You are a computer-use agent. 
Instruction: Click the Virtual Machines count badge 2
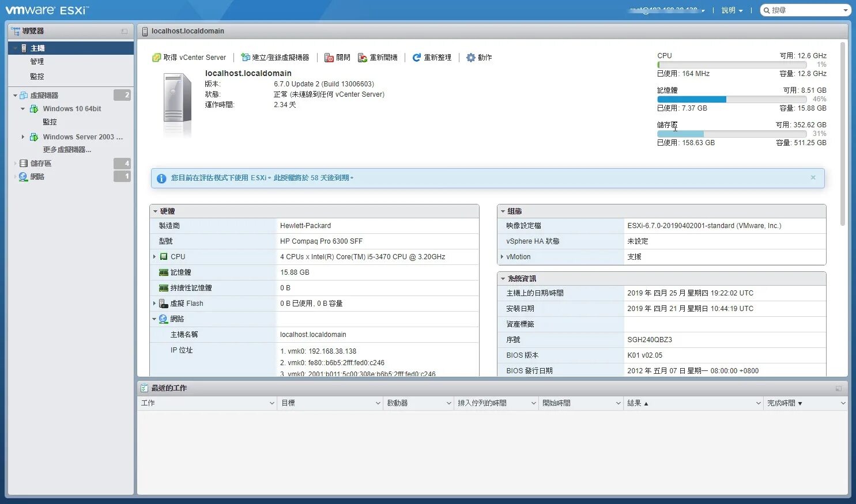[122, 95]
